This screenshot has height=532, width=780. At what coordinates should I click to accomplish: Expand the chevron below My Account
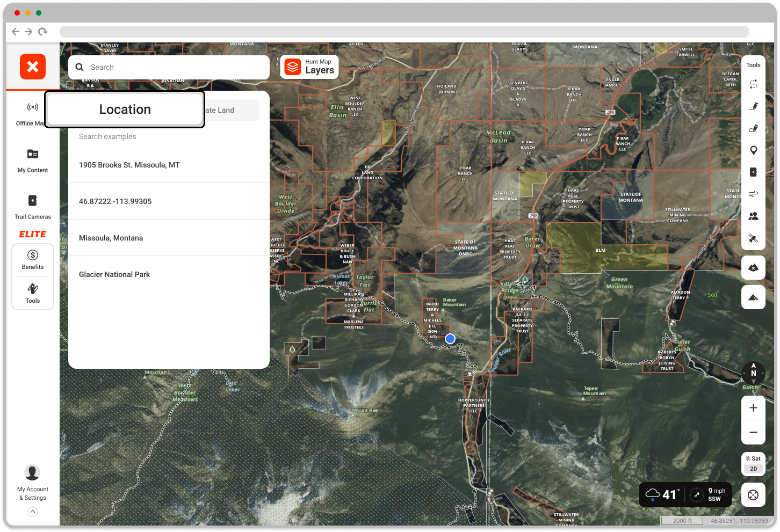pyautogui.click(x=33, y=512)
